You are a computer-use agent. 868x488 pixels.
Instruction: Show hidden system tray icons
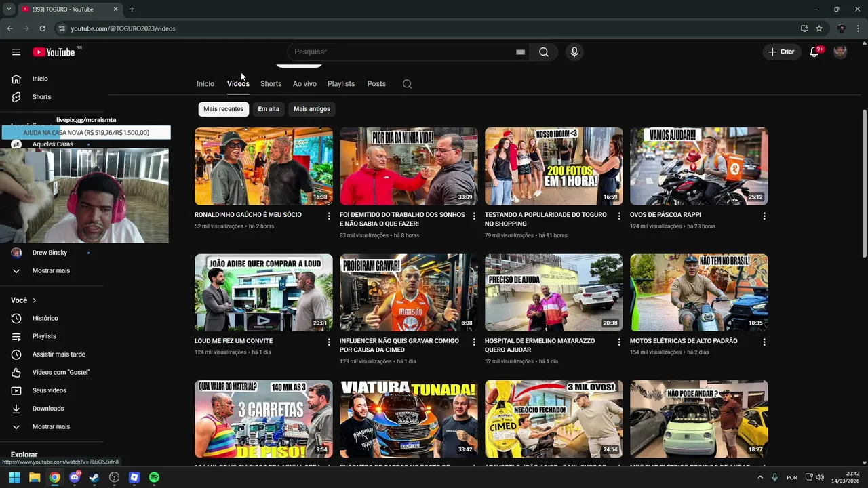click(x=760, y=477)
